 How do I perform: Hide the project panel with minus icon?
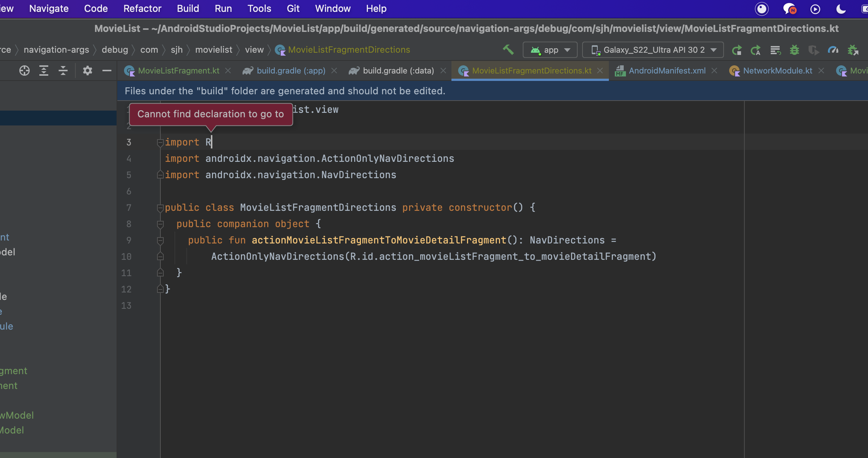(x=107, y=71)
